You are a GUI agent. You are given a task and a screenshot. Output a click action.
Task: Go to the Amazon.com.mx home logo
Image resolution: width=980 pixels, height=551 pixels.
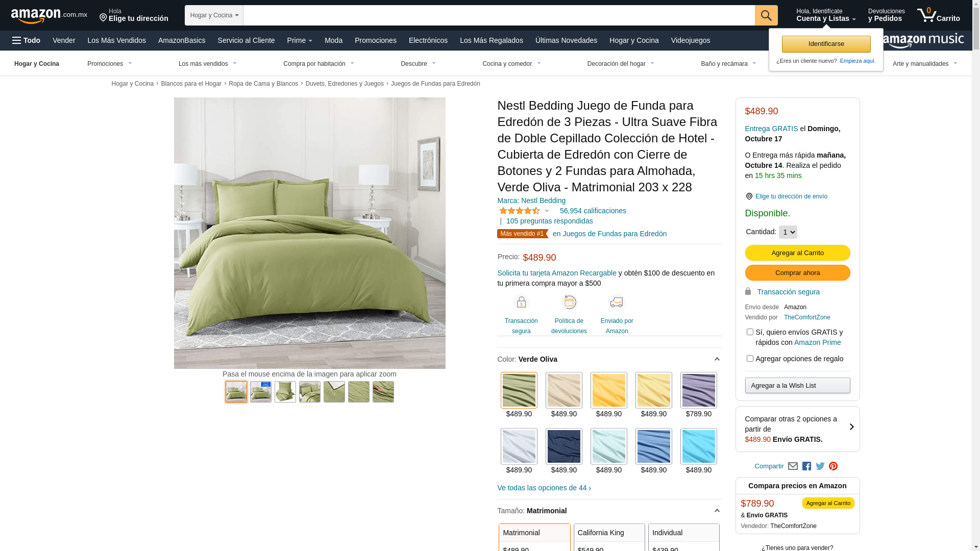pos(49,15)
